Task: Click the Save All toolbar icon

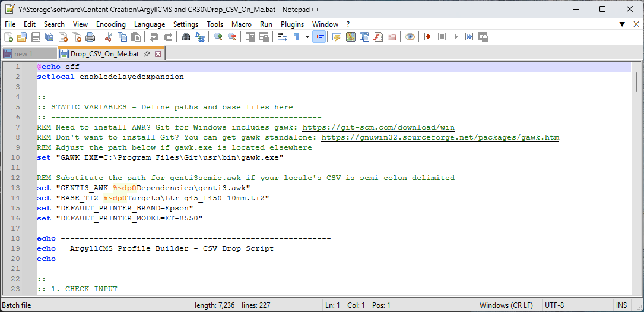Action: coord(49,37)
